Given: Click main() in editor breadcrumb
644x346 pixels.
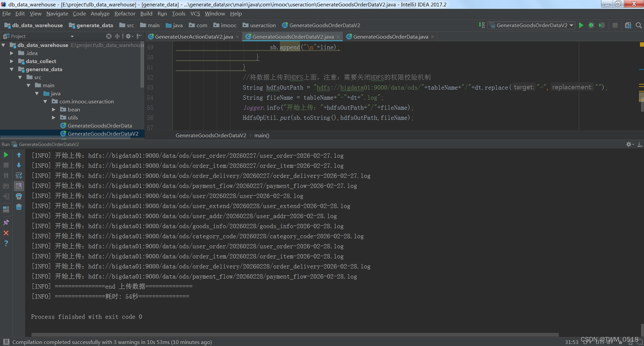Looking at the screenshot, I should click(262, 135).
